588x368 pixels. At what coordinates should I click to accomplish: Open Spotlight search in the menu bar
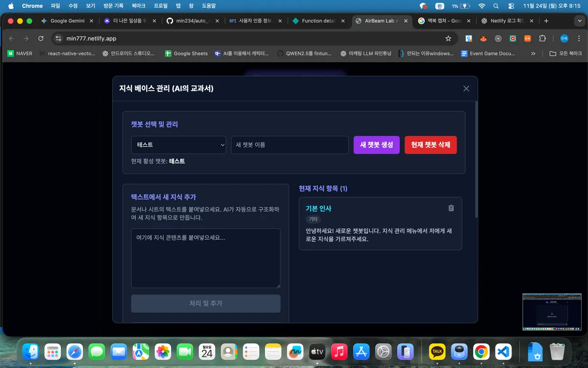point(496,5)
